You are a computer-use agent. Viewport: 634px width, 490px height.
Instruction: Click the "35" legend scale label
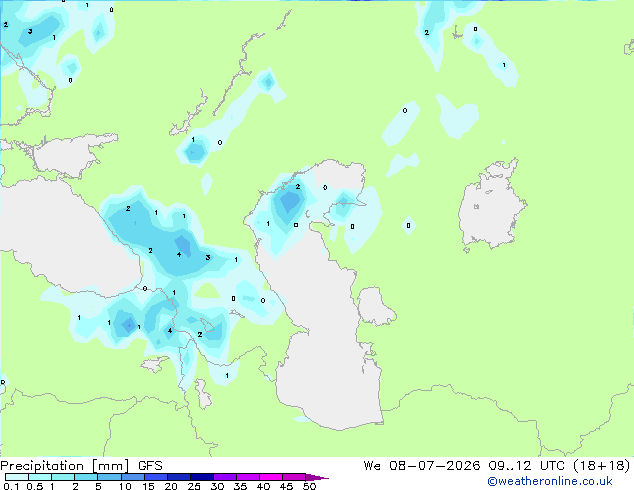coord(240,486)
